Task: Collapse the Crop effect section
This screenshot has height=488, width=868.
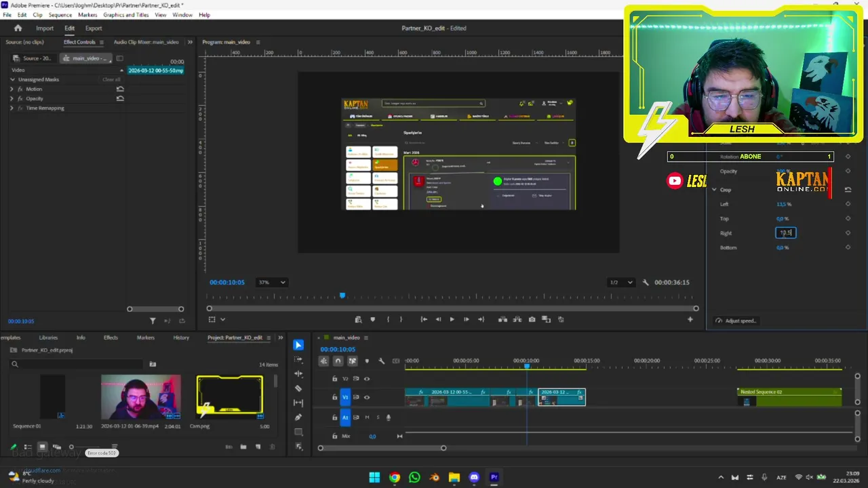Action: (x=714, y=190)
